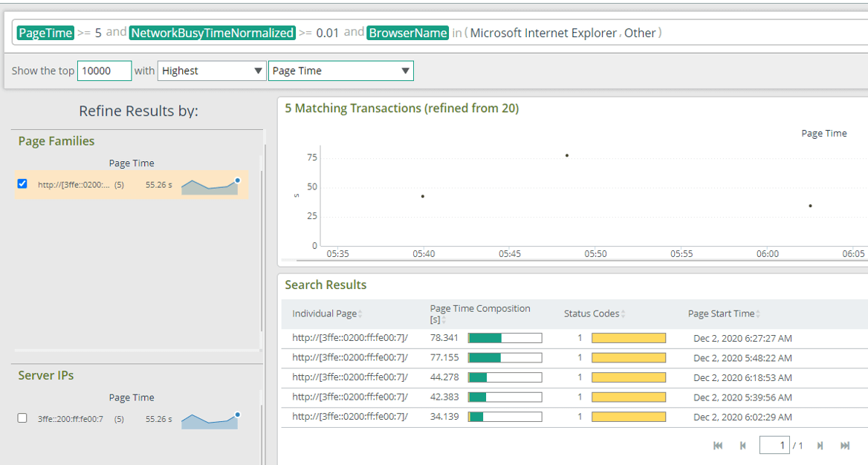The image size is (868, 465).
Task: Go to the next results page
Action: [x=818, y=445]
